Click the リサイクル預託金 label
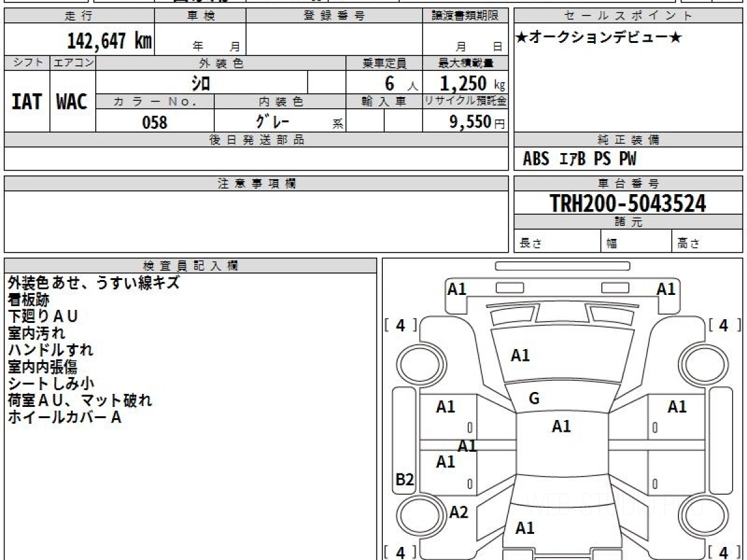Image resolution: width=747 pixels, height=560 pixels. [466, 101]
